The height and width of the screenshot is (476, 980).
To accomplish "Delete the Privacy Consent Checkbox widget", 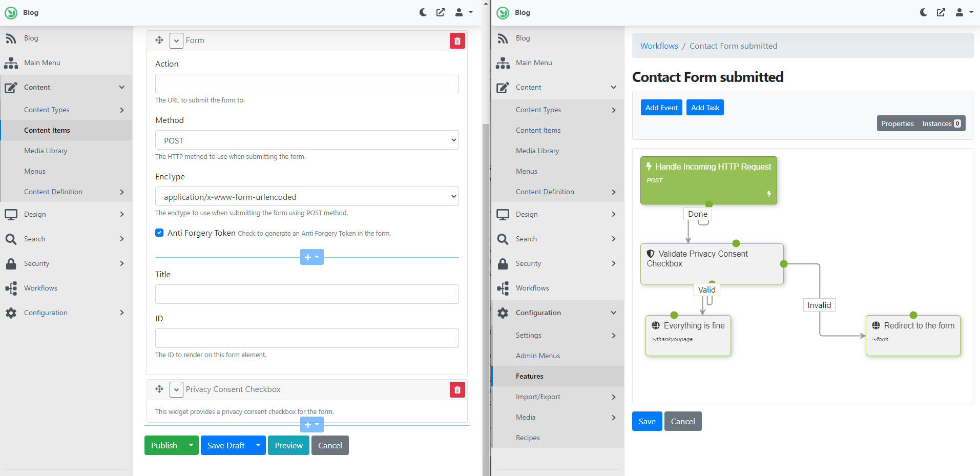I will pyautogui.click(x=457, y=389).
